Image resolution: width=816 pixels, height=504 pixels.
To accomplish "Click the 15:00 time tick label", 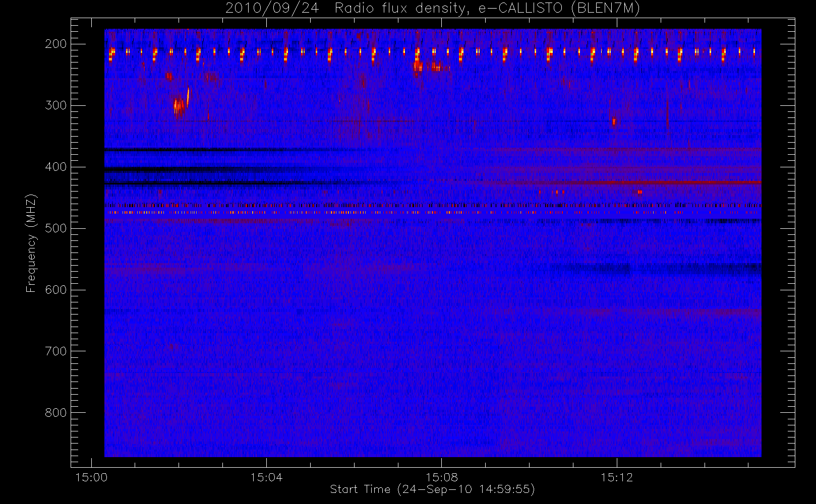I will pos(91,477).
